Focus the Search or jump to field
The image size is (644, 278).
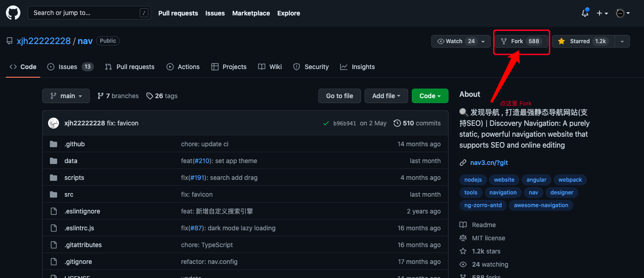[x=89, y=13]
